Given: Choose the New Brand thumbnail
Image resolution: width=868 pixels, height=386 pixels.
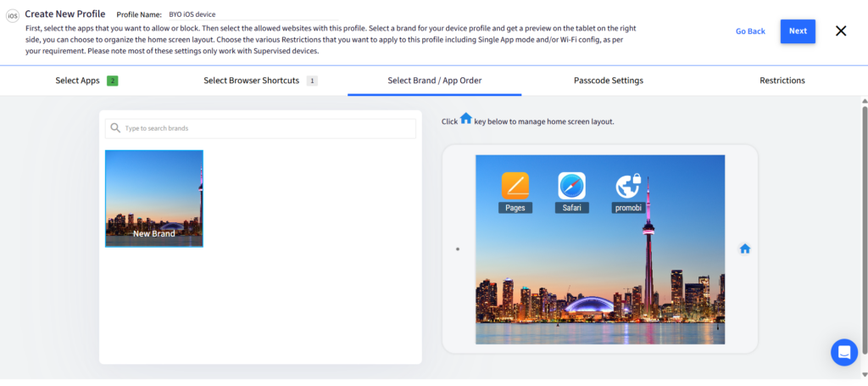Looking at the screenshot, I should (x=154, y=199).
